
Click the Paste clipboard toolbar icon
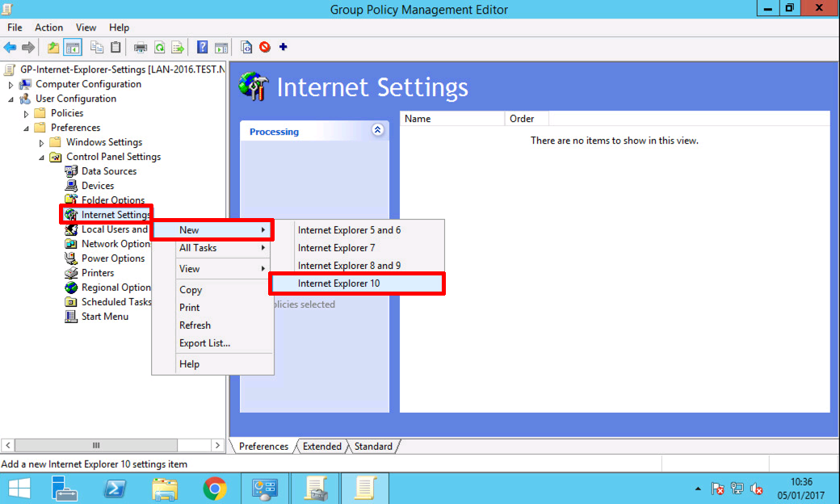point(115,47)
